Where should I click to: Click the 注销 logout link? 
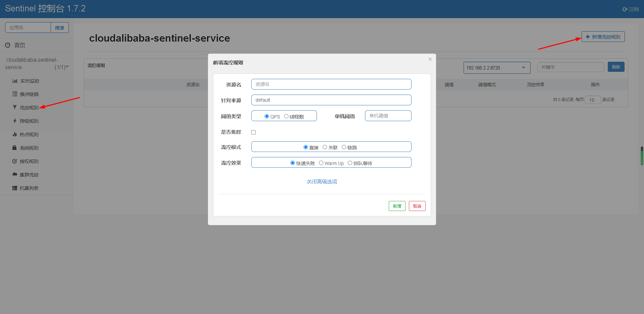coord(631,9)
